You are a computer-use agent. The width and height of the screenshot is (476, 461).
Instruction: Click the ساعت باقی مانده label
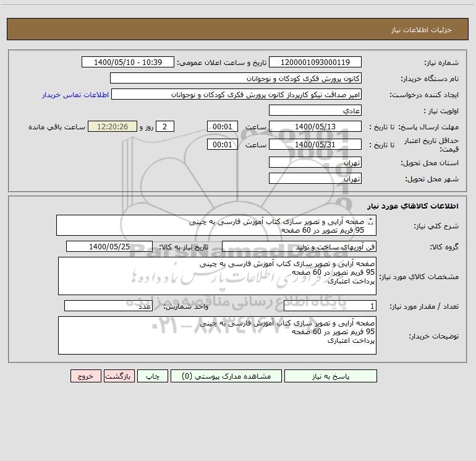pos(57,127)
